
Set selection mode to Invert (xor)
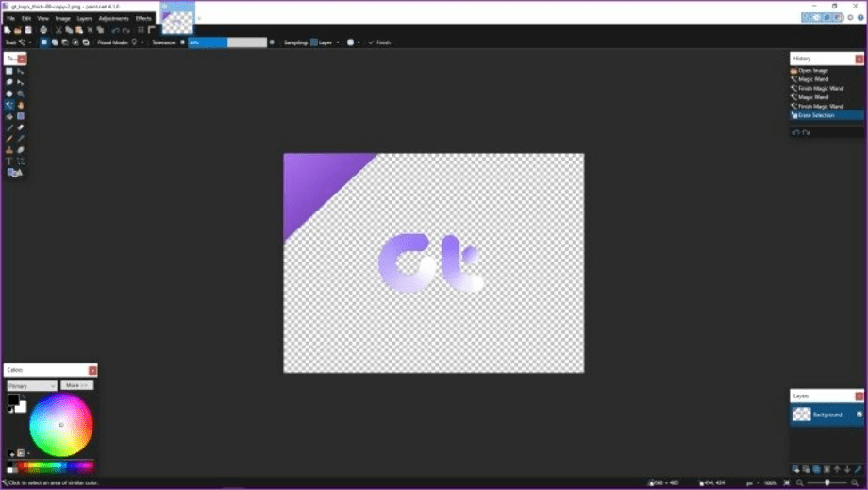[x=86, y=42]
